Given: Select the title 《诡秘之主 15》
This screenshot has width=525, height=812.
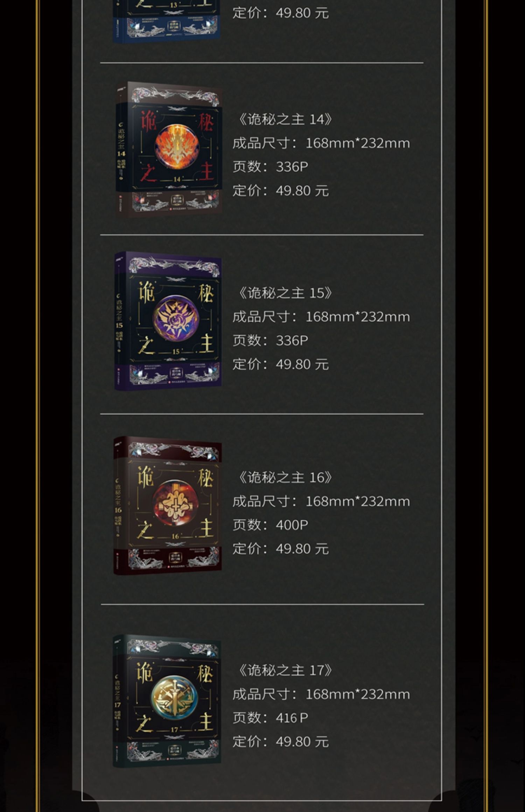Looking at the screenshot, I should pos(284,293).
